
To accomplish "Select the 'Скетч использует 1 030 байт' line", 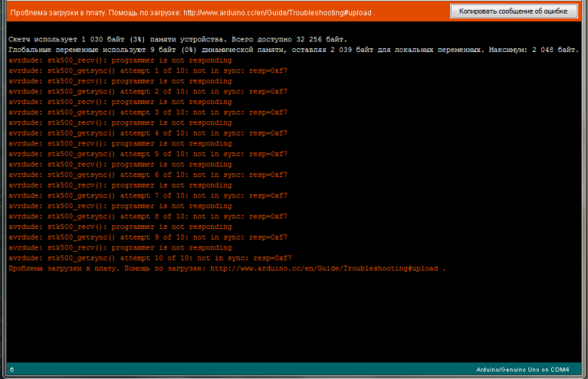I will coord(178,39).
